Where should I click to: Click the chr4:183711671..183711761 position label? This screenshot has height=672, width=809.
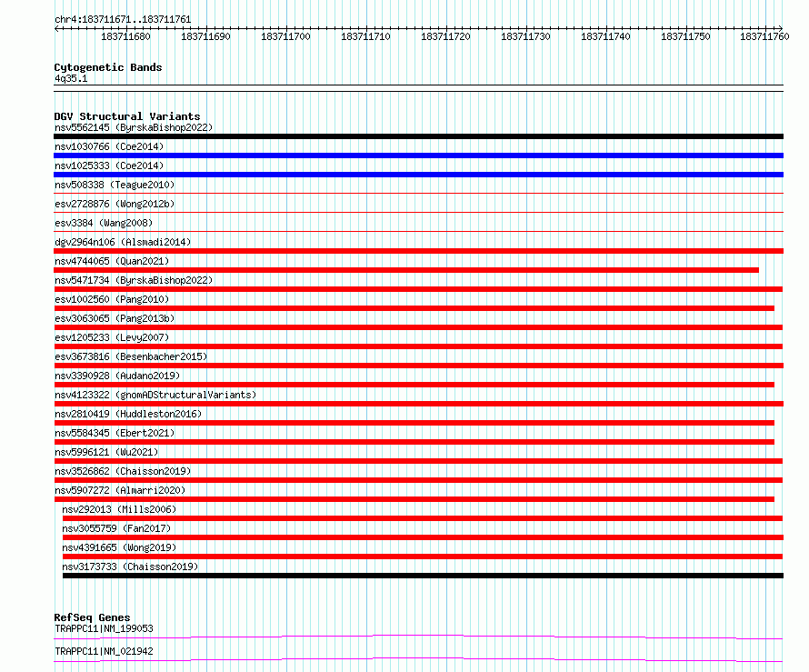click(x=123, y=19)
